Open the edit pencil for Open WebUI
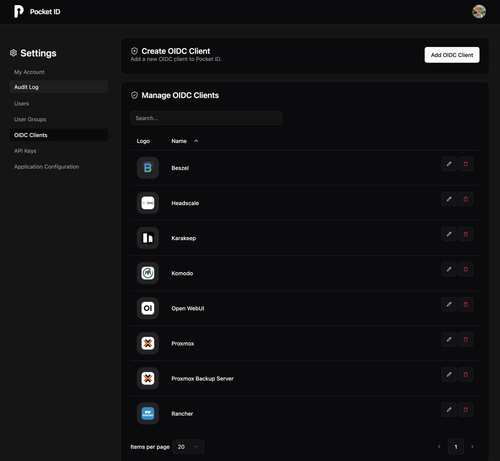The width and height of the screenshot is (500, 461). tap(449, 304)
